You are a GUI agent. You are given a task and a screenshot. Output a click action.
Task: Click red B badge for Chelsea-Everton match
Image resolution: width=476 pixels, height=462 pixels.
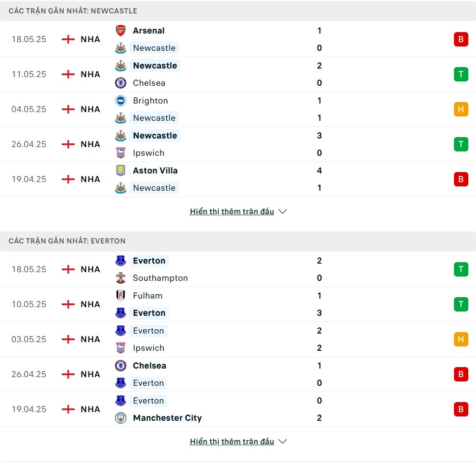coord(461,374)
